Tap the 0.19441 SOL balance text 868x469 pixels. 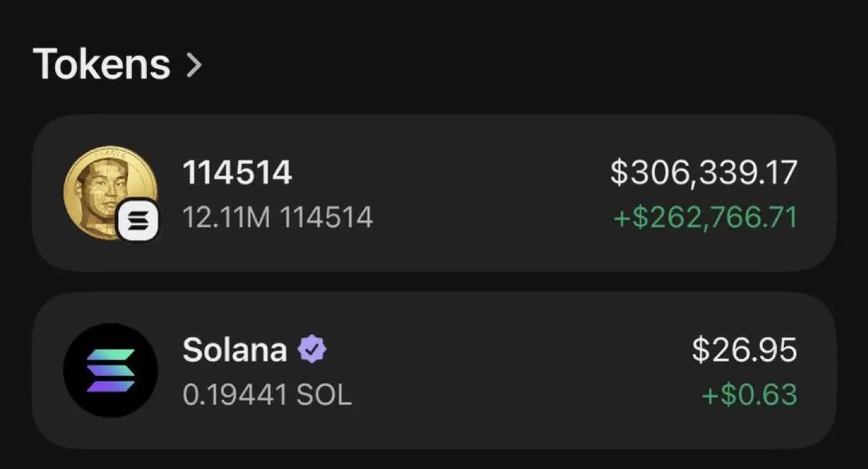[267, 395]
